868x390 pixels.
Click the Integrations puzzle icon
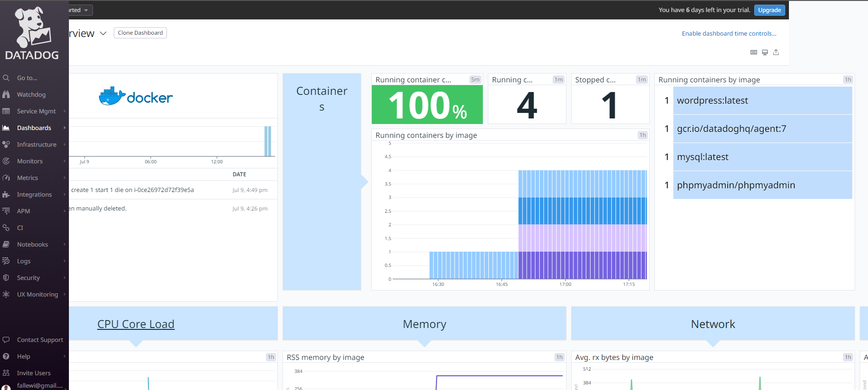tap(6, 194)
